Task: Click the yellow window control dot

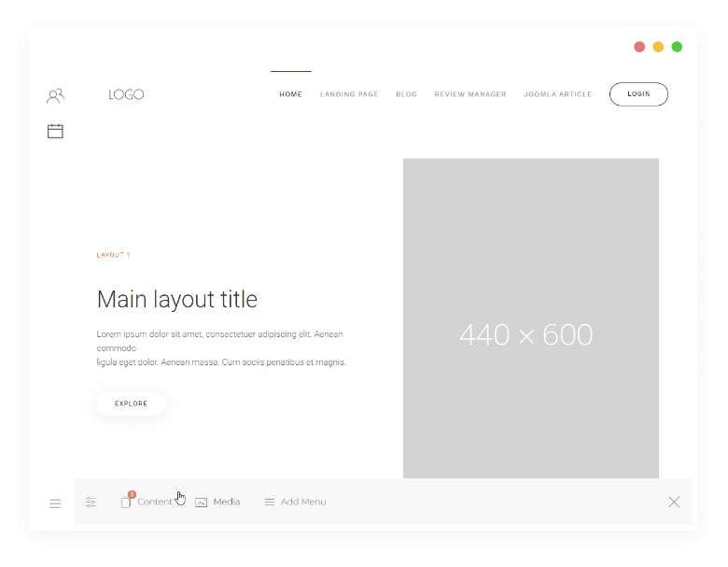Action: click(658, 47)
